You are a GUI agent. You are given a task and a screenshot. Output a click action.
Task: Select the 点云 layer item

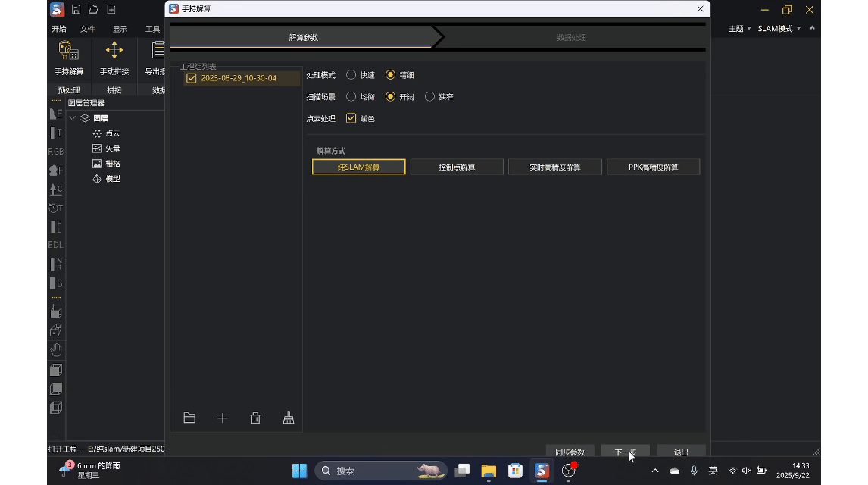tap(112, 133)
